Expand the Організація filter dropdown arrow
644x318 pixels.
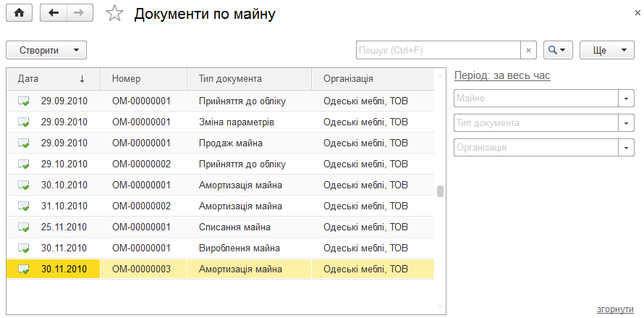coord(627,147)
